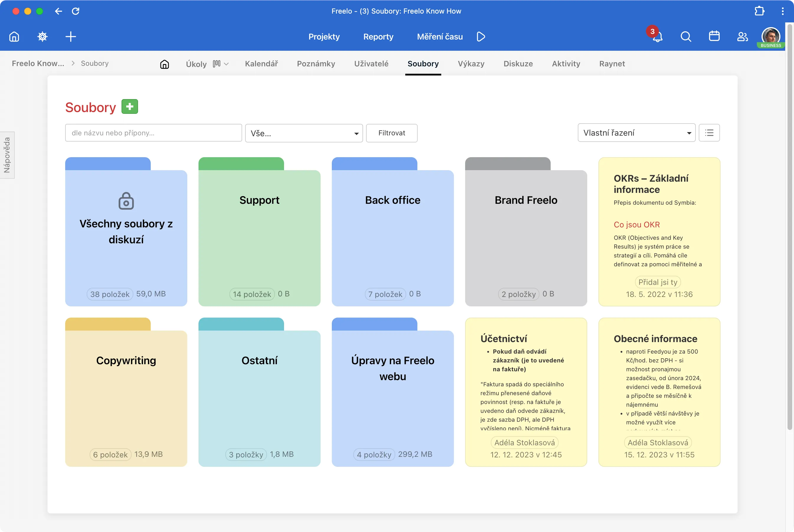Screen dimensions: 794x532
Task: Open the users icon in top bar
Action: pos(742,36)
